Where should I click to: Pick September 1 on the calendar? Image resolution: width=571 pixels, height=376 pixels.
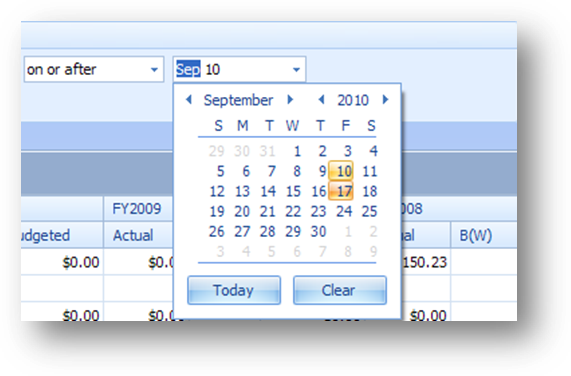point(297,151)
